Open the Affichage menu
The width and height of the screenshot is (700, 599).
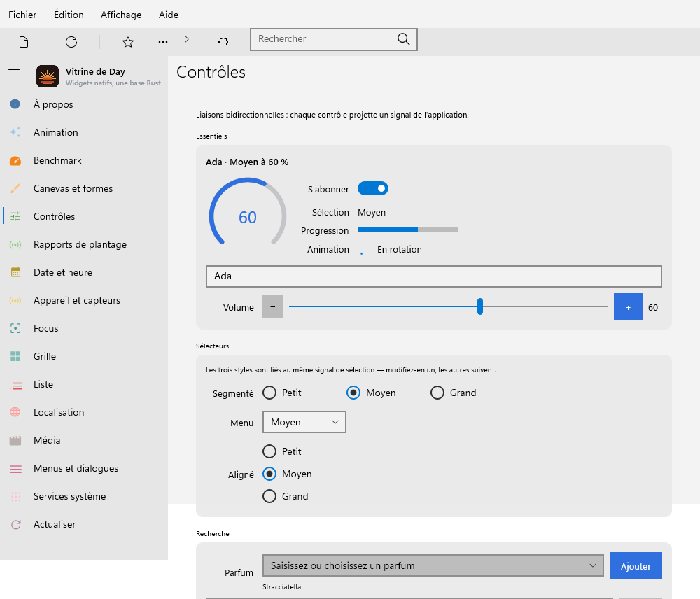(121, 15)
